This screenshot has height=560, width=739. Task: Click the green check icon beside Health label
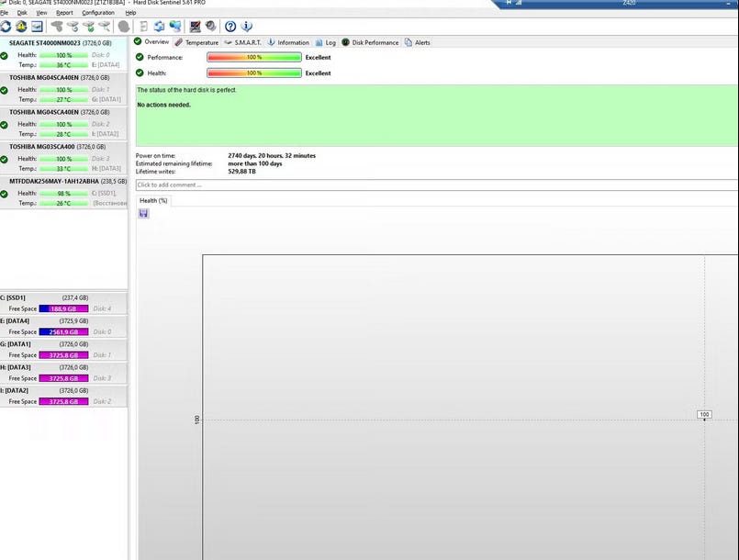140,73
